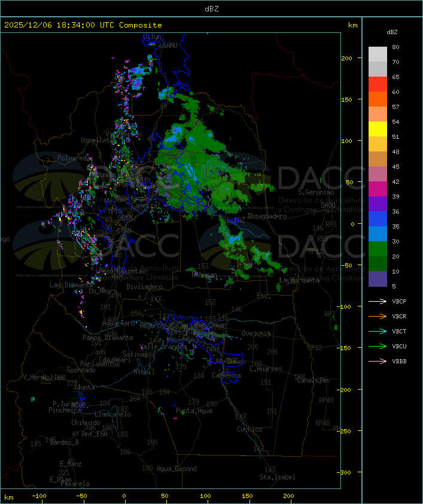Click the green VBCU arrow icon
Viewport: 423px width, 504px height.
click(x=378, y=346)
